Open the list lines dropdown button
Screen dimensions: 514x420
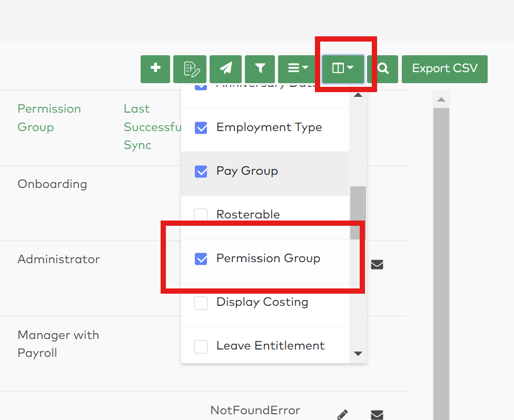pos(298,69)
